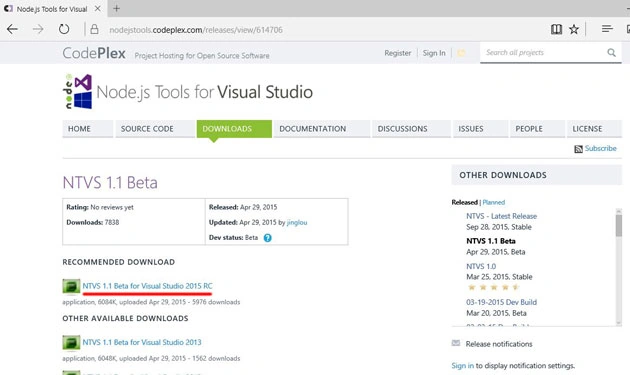Click the NTVS 1.0 star rating
The image size is (630, 375).
(493, 287)
